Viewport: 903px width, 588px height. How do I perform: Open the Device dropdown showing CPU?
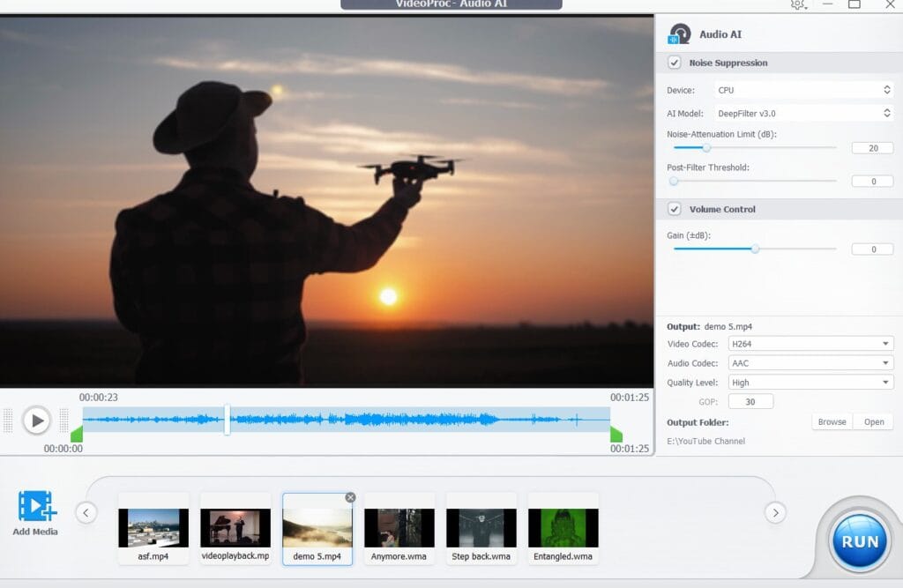(802, 90)
